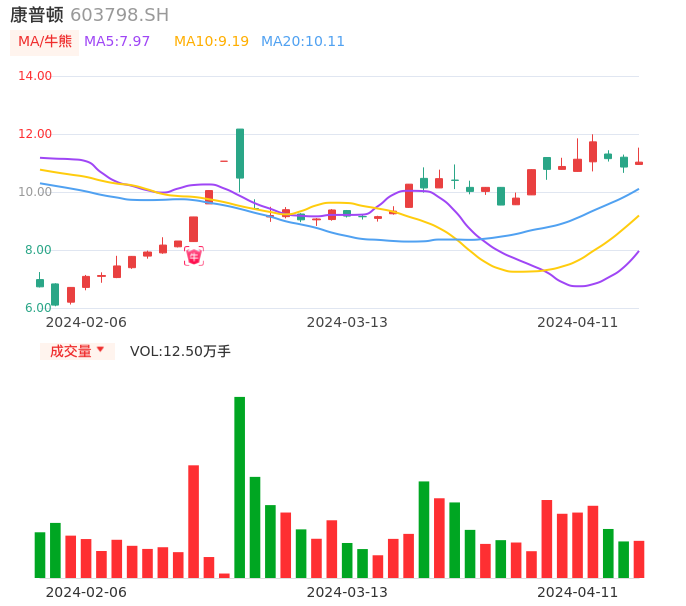Click the 成交量 indicator label
The width and height of the screenshot is (686, 606).
[70, 351]
